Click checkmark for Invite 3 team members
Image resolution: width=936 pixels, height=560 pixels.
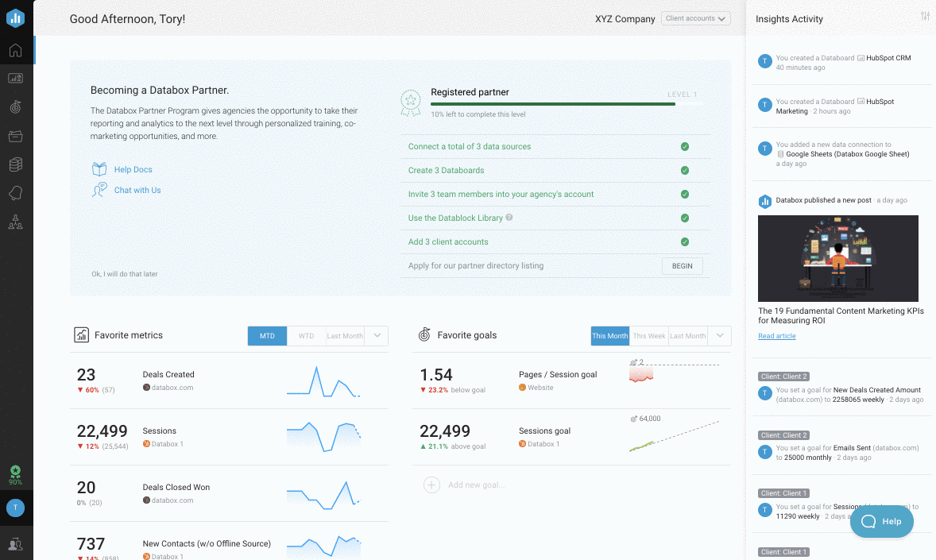[x=685, y=194]
